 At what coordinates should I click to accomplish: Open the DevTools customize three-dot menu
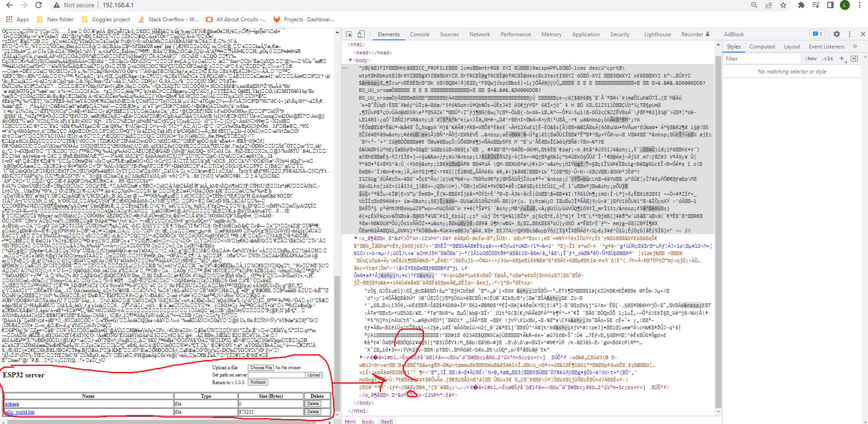(x=849, y=34)
